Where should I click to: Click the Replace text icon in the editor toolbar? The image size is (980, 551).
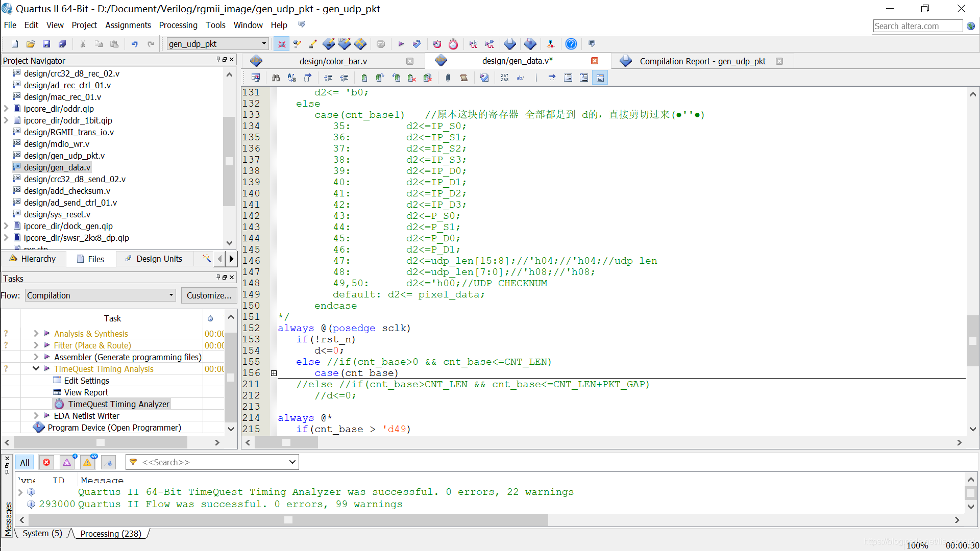pyautogui.click(x=291, y=78)
